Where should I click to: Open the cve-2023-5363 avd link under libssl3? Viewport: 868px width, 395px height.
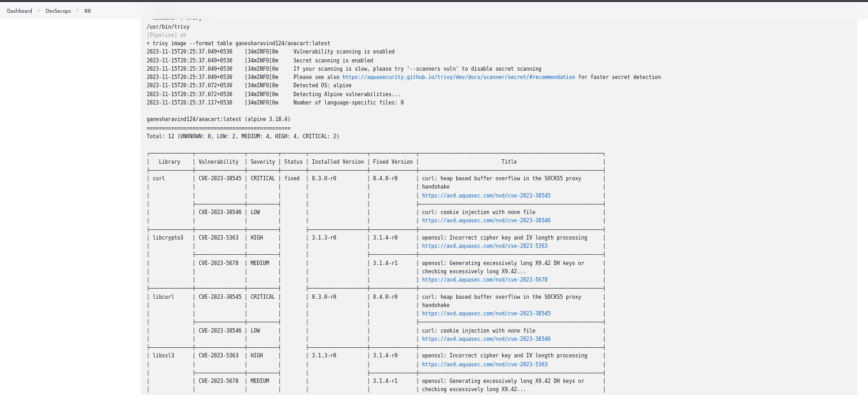484,364
